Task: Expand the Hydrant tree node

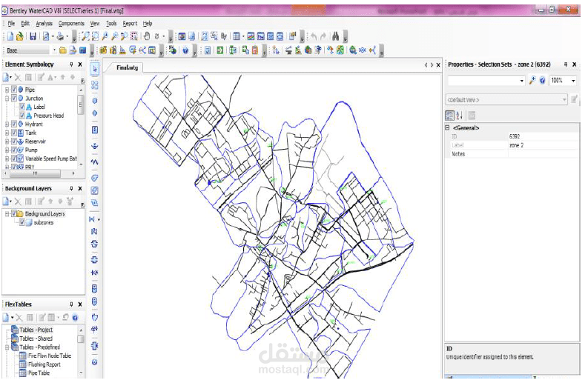Action: [x=7, y=124]
